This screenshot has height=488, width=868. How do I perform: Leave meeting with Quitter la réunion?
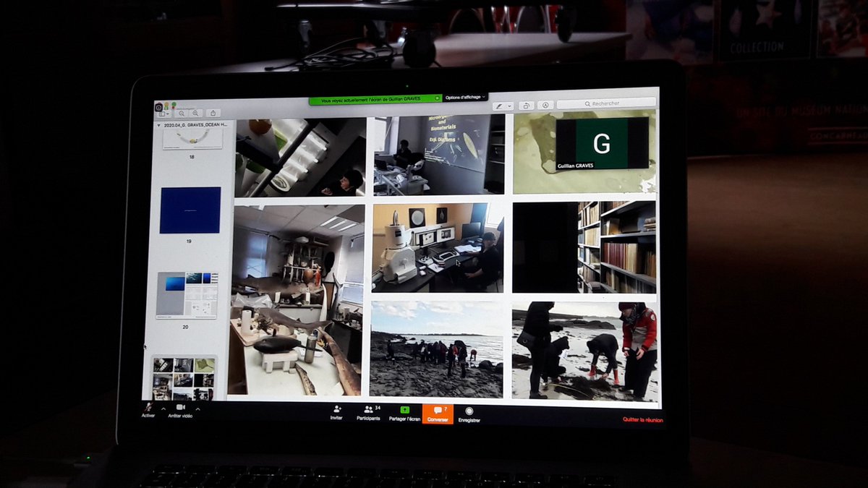pos(644,418)
